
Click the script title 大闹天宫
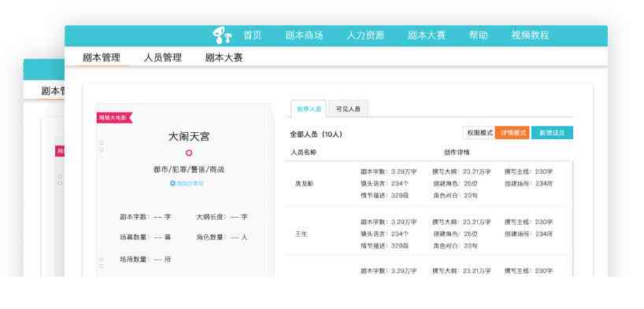click(x=189, y=137)
